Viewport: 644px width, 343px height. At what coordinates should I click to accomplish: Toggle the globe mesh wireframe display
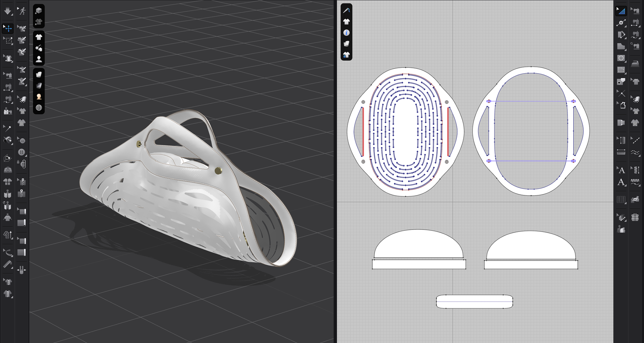(x=39, y=108)
